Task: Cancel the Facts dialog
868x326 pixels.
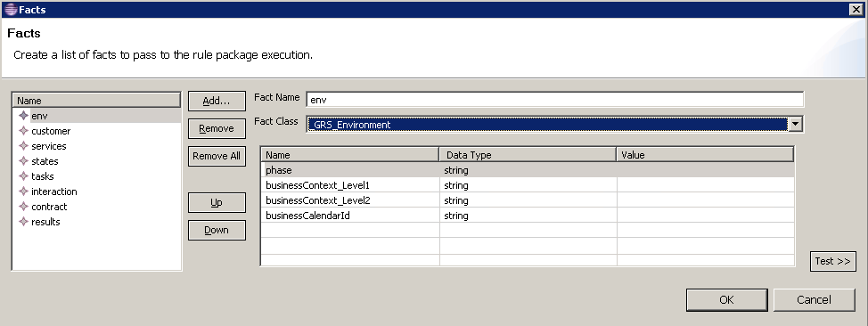Action: (x=814, y=299)
